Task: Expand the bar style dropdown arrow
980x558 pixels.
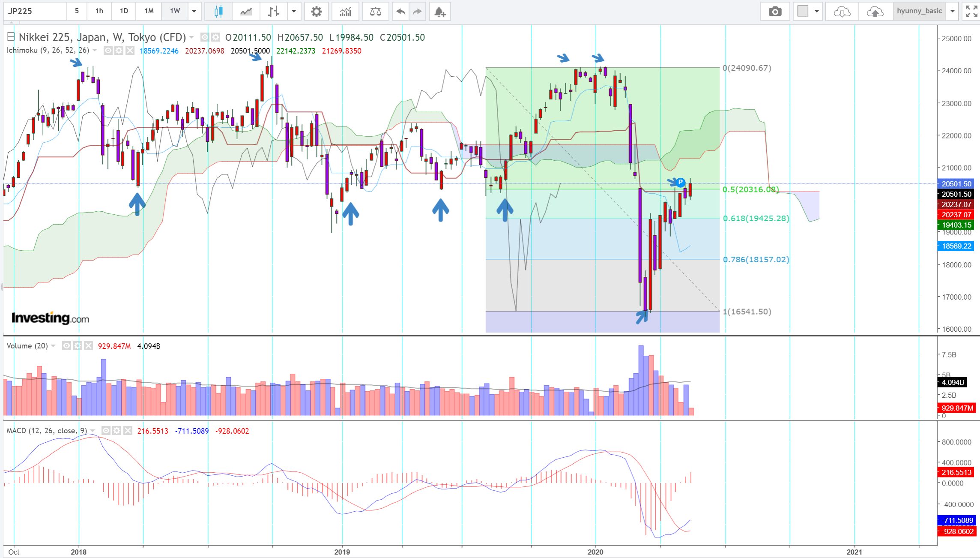Action: pyautogui.click(x=294, y=12)
